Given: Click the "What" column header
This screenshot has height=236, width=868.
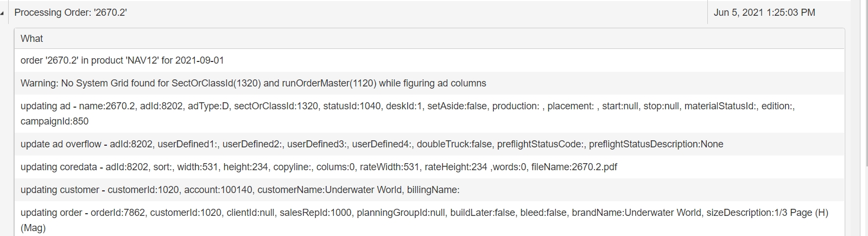Looking at the screenshot, I should point(31,39).
